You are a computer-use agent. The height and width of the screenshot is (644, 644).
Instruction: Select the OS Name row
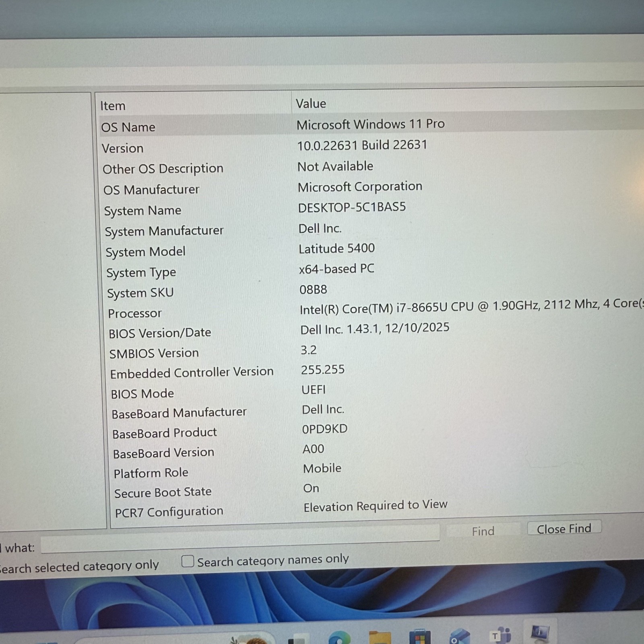pyautogui.click(x=372, y=124)
